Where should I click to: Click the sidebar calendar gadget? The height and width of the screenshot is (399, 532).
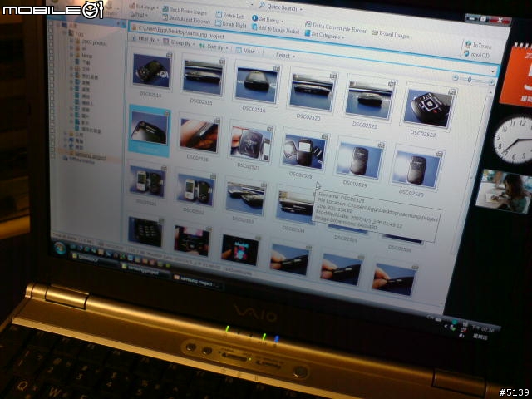pyautogui.click(x=515, y=76)
